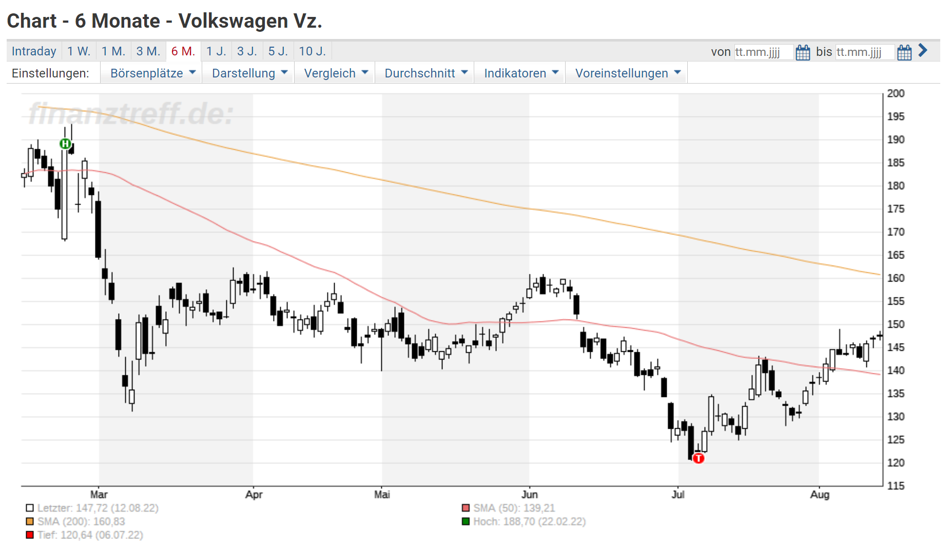Click the 160 y-axis price label
Screen dimensions: 950x560
(896, 278)
